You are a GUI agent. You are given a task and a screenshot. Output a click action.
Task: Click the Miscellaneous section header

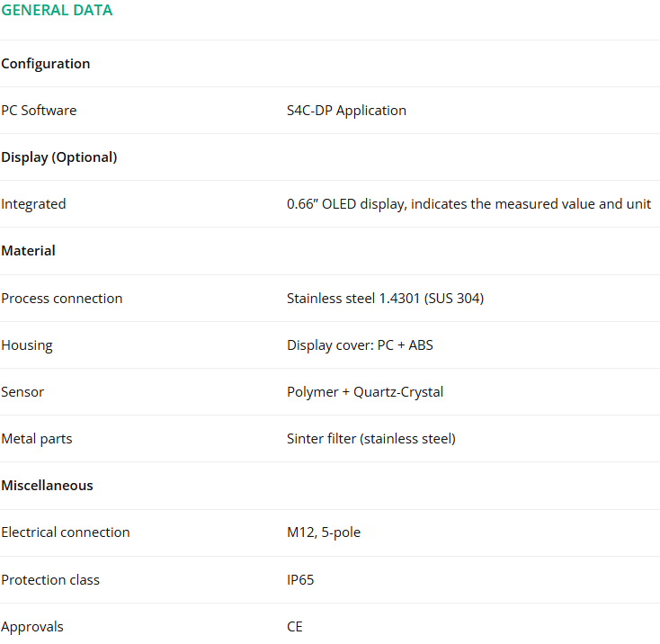coord(47,486)
